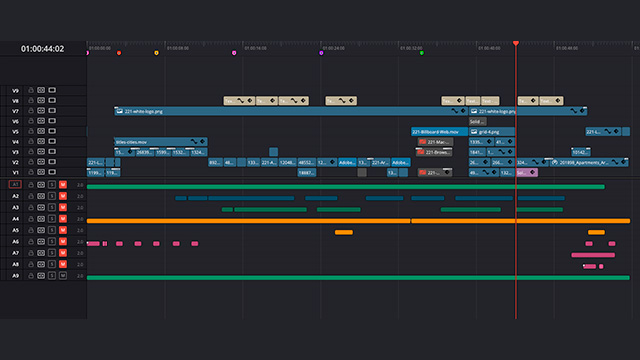Image resolution: width=640 pixels, height=360 pixels.
Task: Click the lock icon on track A6
Action: pos(31,242)
